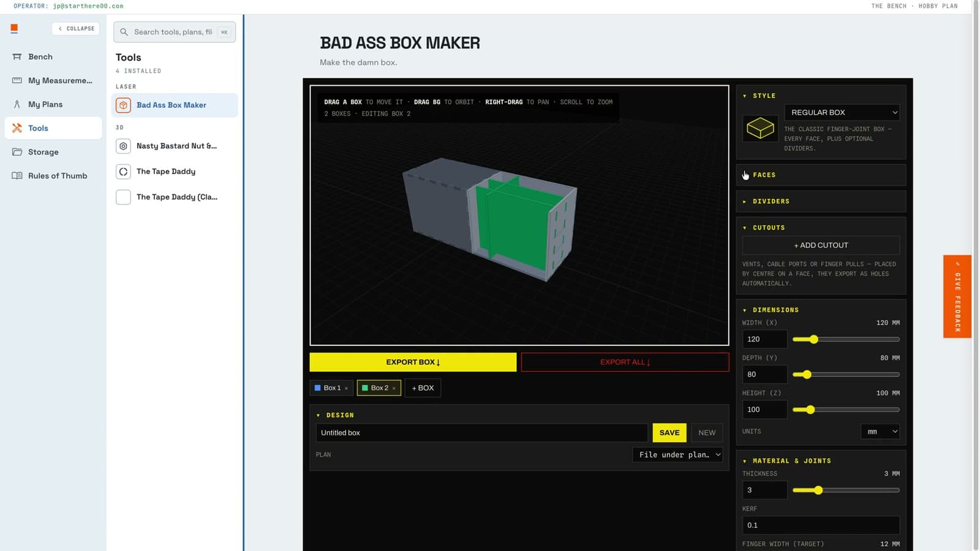Click the Untitled box name field
Image resolution: width=980 pixels, height=551 pixels.
click(x=481, y=433)
